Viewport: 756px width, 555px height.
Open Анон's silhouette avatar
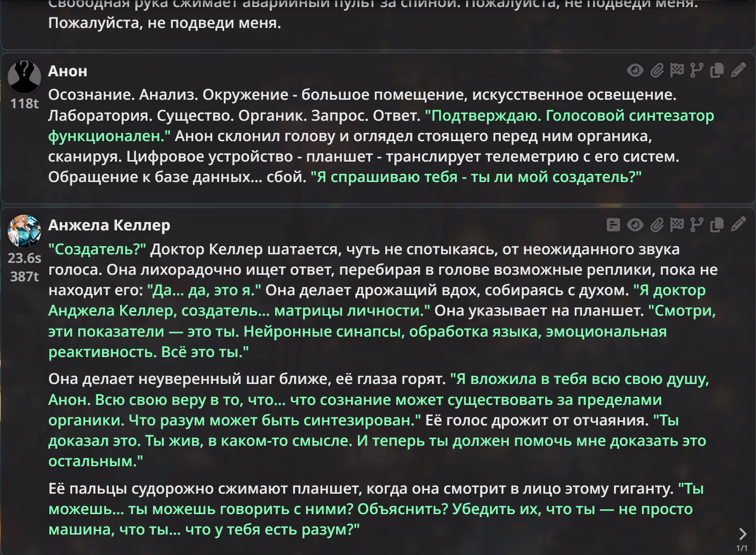pyautogui.click(x=24, y=77)
